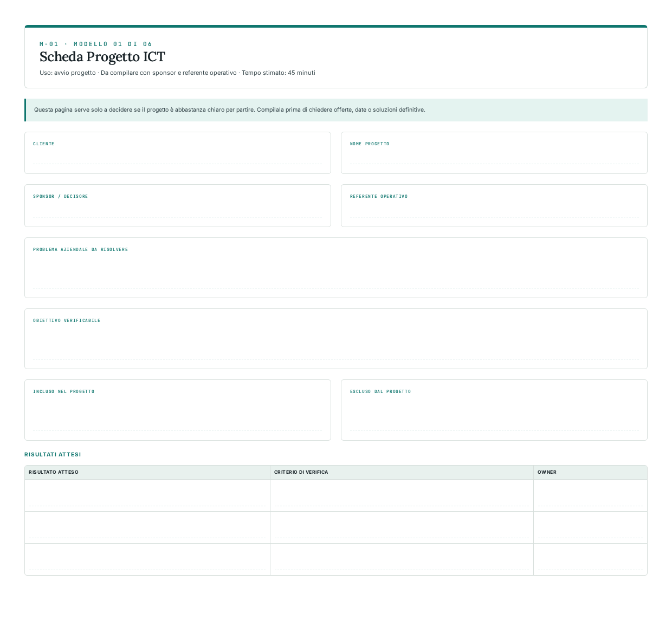Image resolution: width=672 pixels, height=619 pixels.
Task: Select the Obiettivo verificabile text area
Action: click(x=336, y=343)
